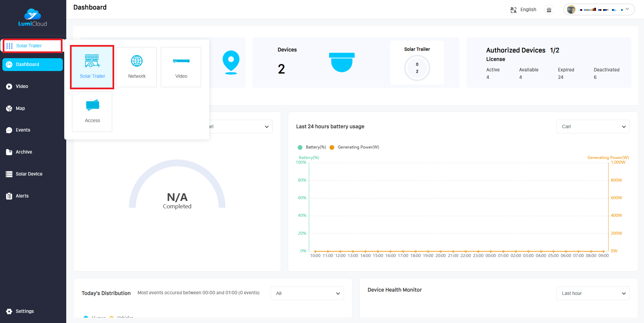Click the Solar Trailer module switcher
Viewport: 644px width, 323px height.
32,46
